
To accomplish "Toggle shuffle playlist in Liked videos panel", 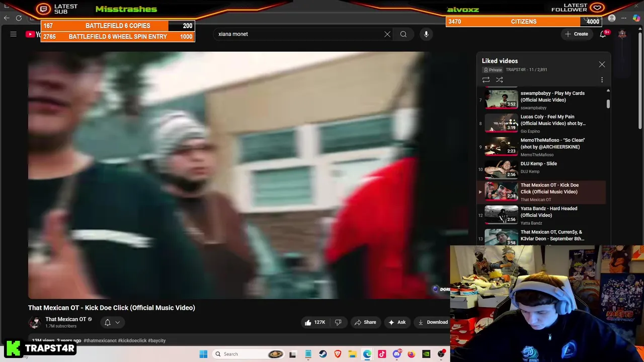I will click(x=500, y=80).
